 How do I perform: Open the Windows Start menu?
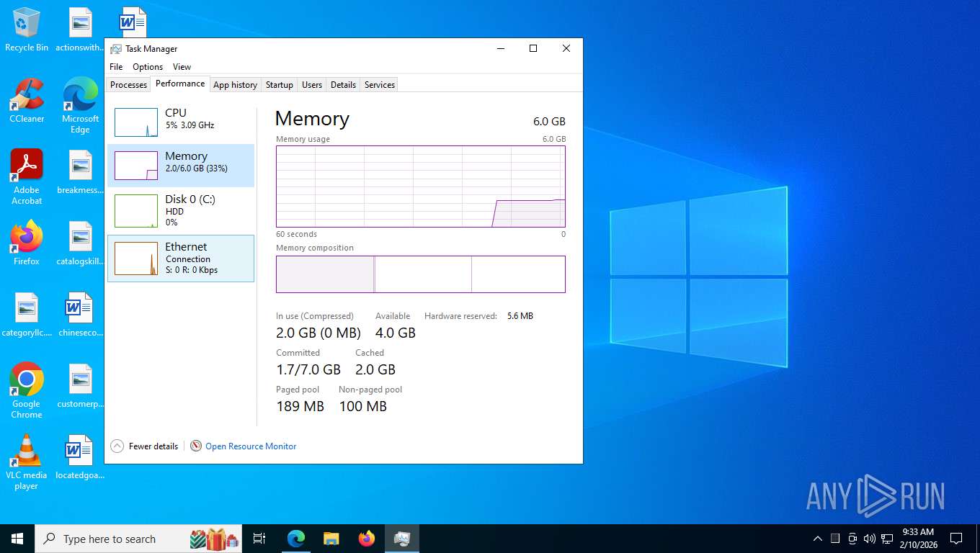tap(17, 539)
